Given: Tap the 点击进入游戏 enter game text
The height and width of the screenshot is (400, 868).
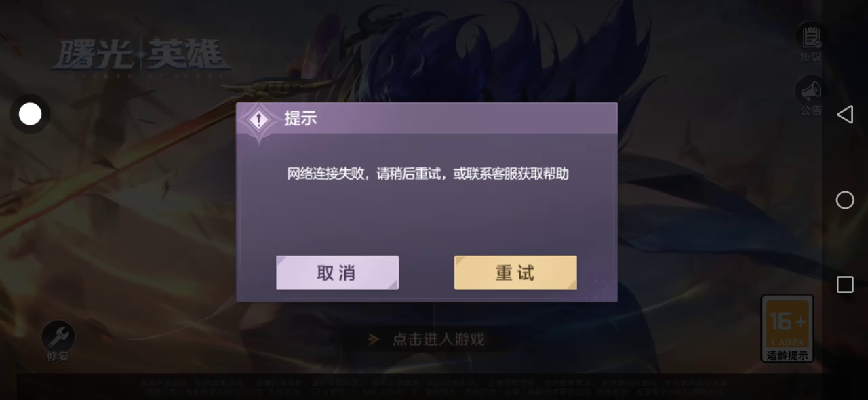Looking at the screenshot, I should tap(438, 339).
